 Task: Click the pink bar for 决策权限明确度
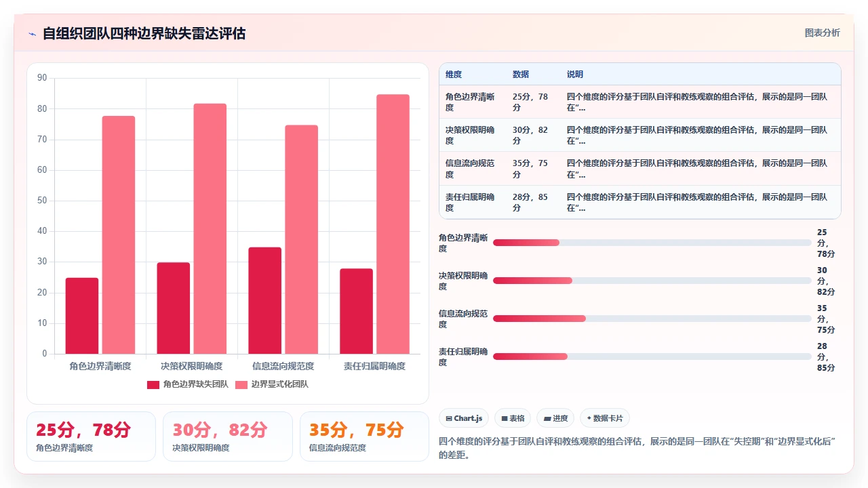pyautogui.click(x=210, y=228)
